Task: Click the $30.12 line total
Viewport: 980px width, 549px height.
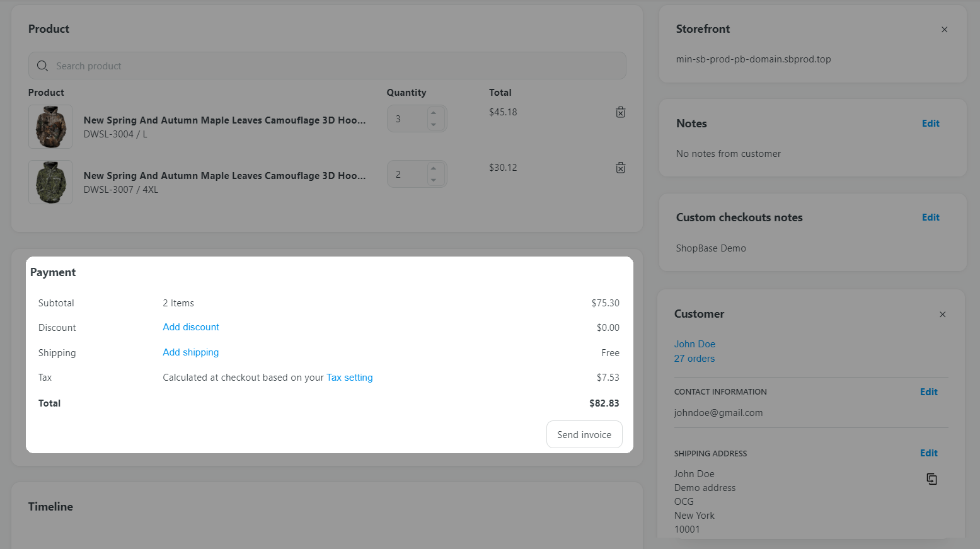Action: 503,168
